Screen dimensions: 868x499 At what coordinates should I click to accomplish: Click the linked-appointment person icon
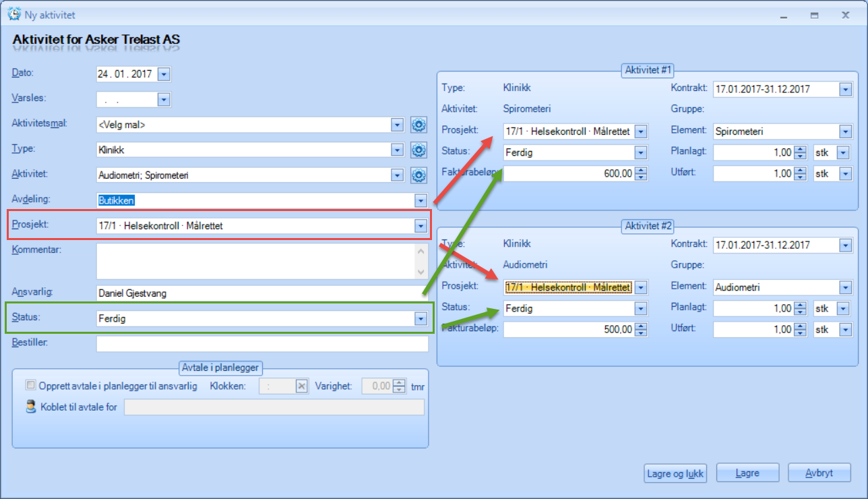click(x=30, y=407)
